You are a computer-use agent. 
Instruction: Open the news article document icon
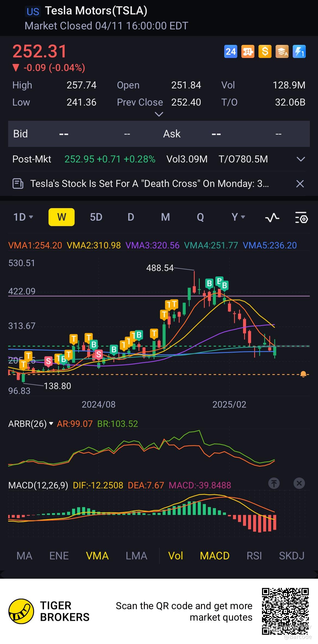[x=18, y=184]
